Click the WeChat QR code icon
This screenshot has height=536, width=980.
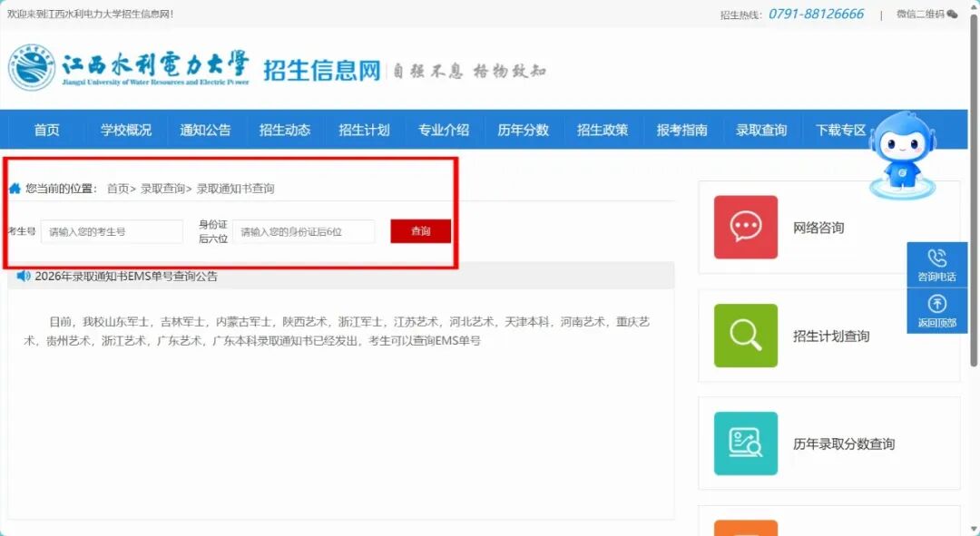point(952,15)
